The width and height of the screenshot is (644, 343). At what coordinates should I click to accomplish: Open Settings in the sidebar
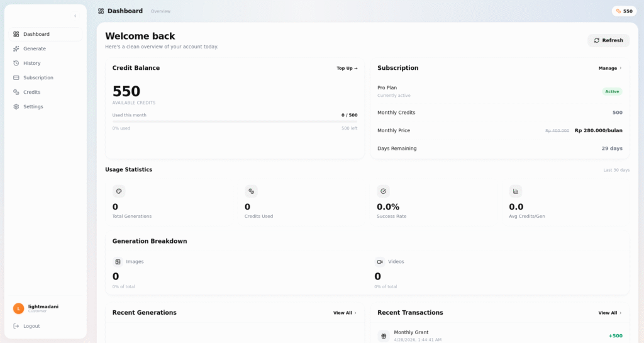pyautogui.click(x=45, y=106)
